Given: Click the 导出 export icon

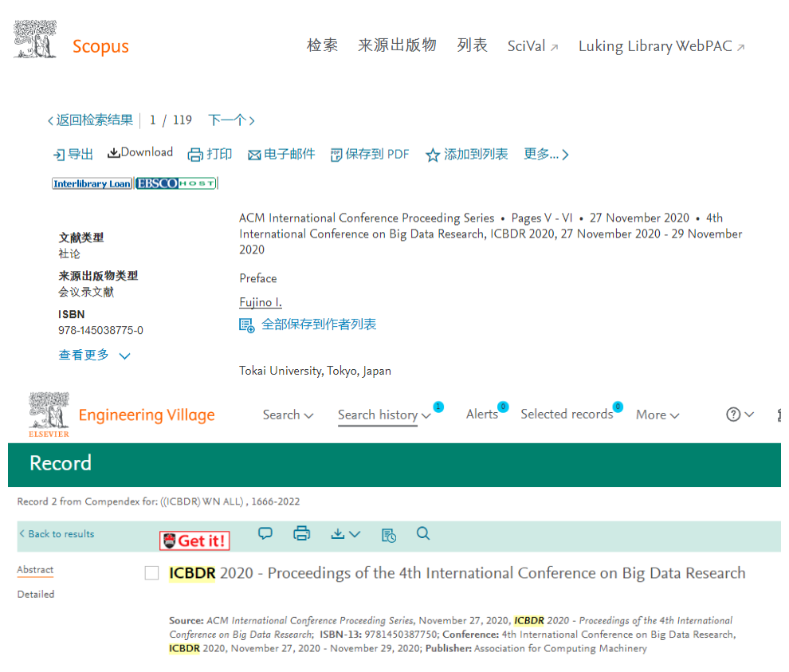Looking at the screenshot, I should (x=59, y=155).
